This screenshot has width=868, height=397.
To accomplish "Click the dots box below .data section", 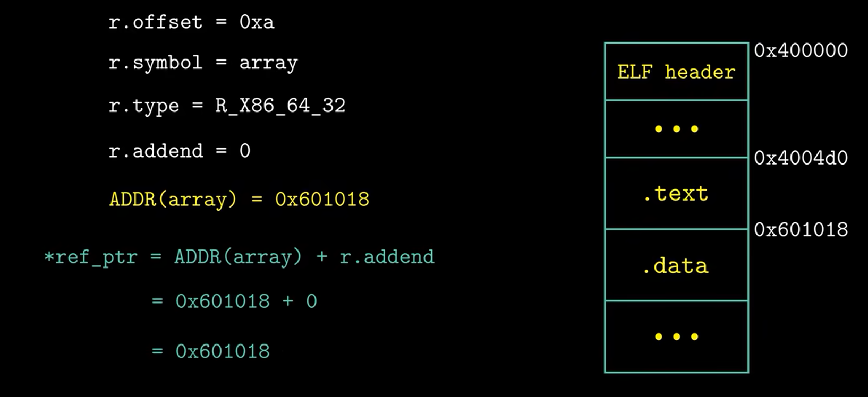I will pos(676,336).
